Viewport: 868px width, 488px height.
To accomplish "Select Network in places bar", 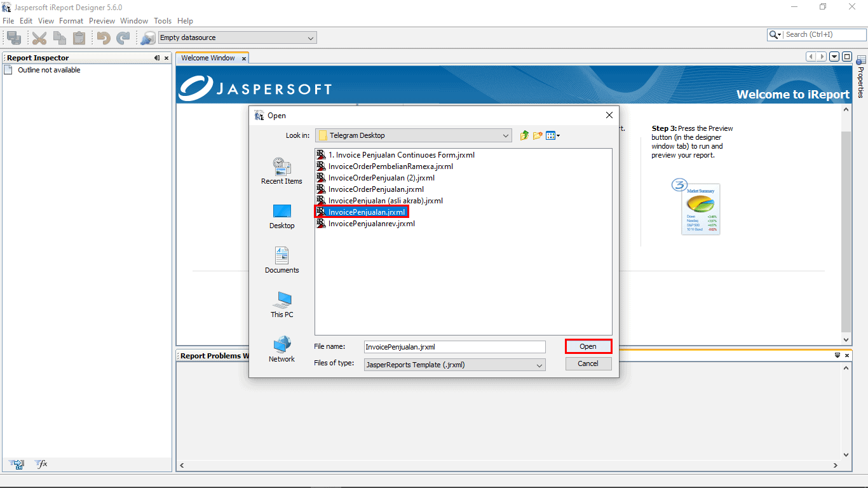I will (281, 349).
